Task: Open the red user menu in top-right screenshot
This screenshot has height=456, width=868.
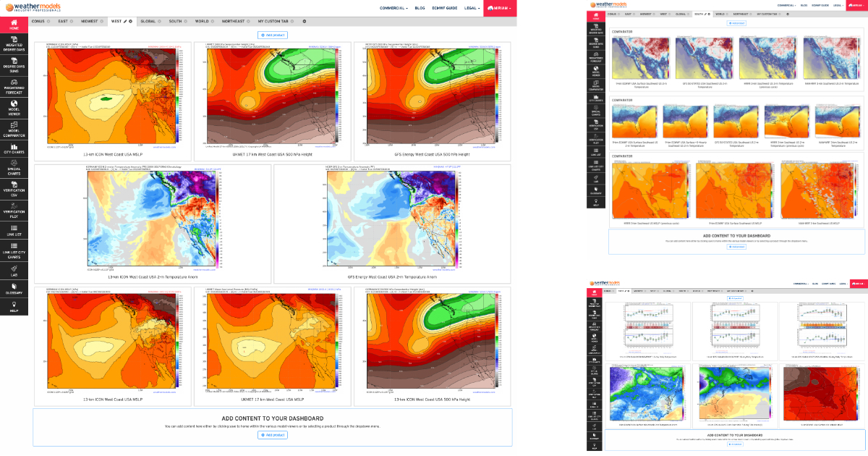Action: [x=856, y=5]
